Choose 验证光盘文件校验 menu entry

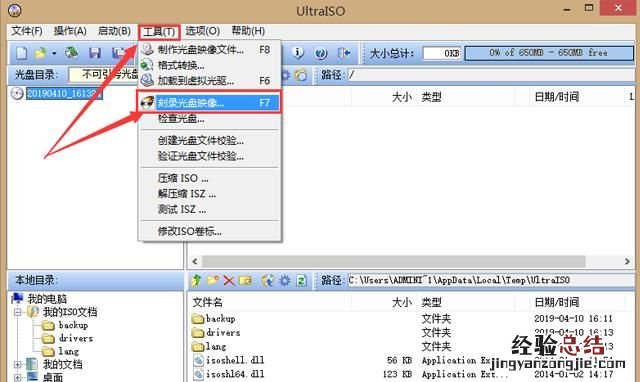point(210,156)
